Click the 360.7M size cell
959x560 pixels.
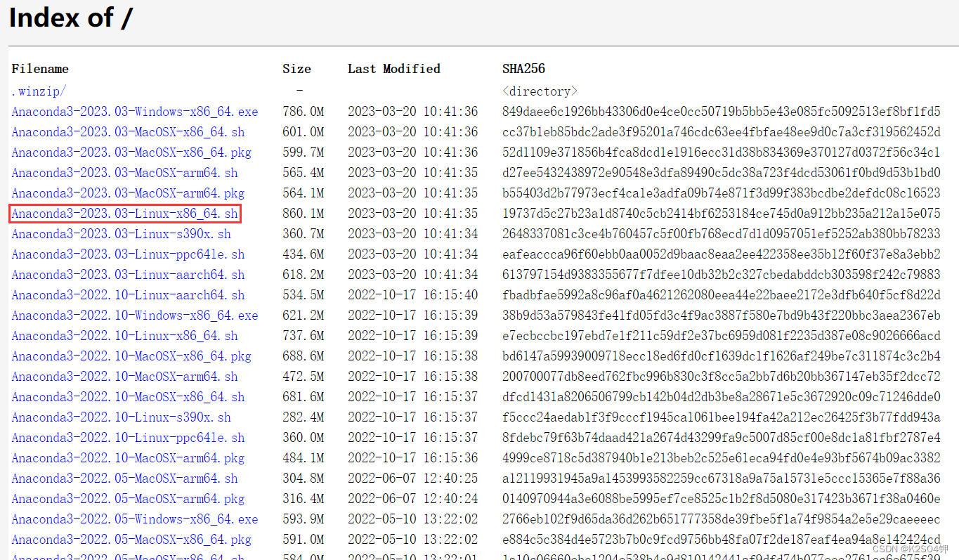303,234
